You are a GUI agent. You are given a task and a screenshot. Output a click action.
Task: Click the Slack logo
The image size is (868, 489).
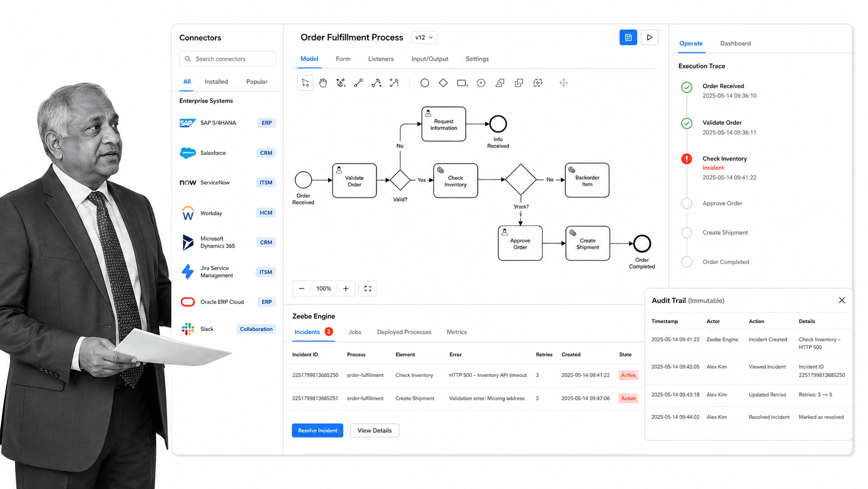coord(187,329)
